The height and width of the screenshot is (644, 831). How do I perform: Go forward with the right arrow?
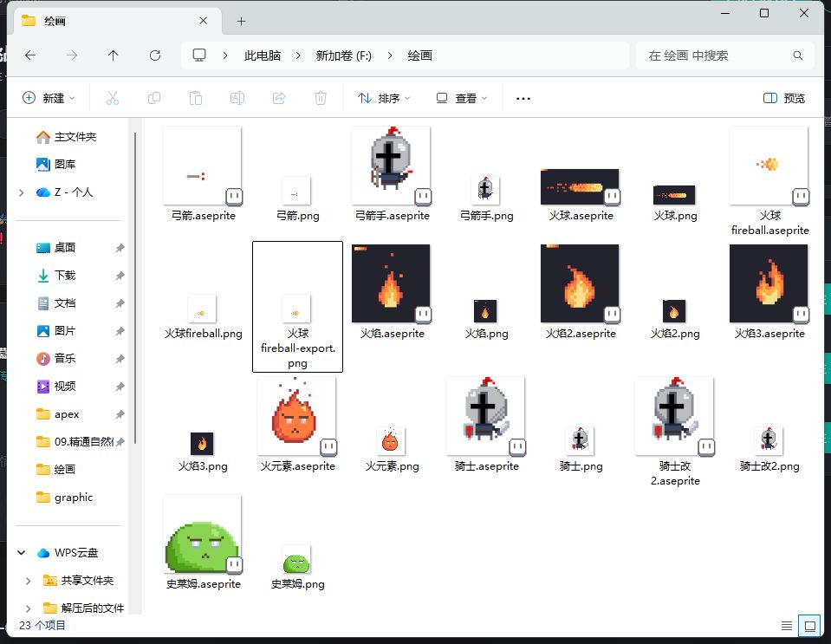72,55
